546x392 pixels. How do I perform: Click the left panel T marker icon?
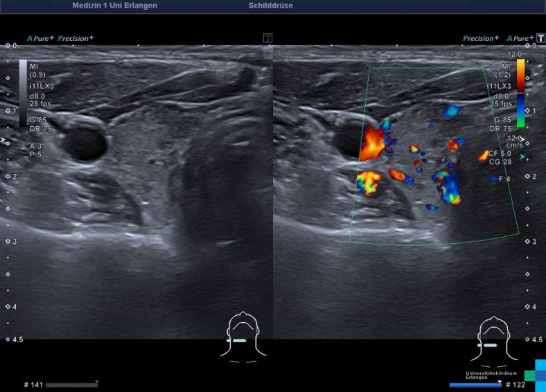click(x=267, y=38)
